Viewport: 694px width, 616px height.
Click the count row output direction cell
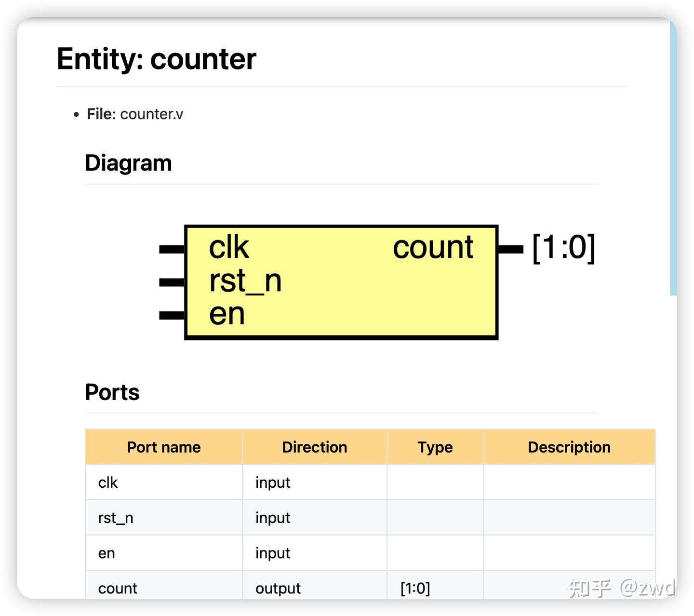point(315,586)
